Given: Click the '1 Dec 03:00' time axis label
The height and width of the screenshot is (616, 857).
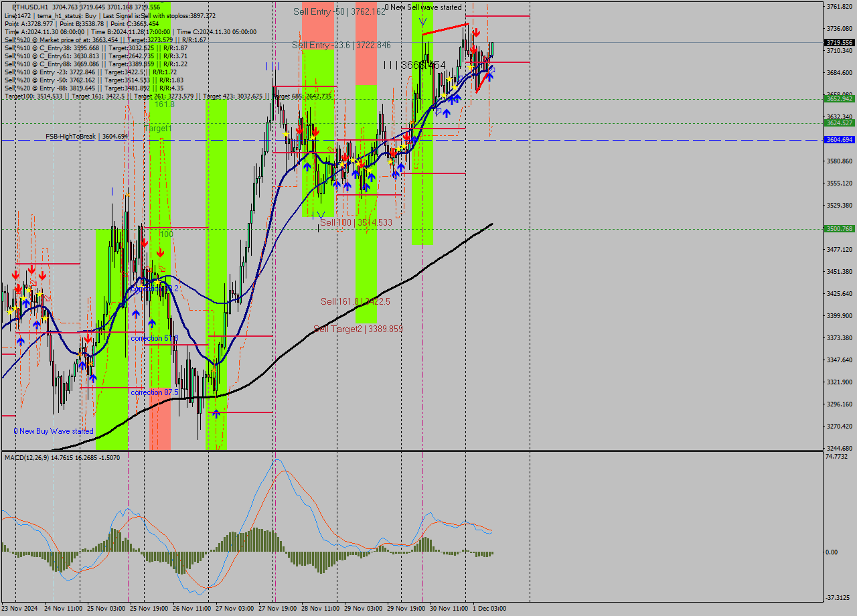Looking at the screenshot, I should coord(489,609).
